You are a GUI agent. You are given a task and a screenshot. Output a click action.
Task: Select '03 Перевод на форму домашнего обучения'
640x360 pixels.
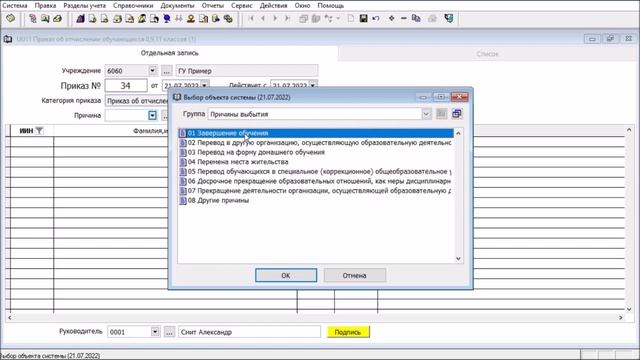click(316, 152)
